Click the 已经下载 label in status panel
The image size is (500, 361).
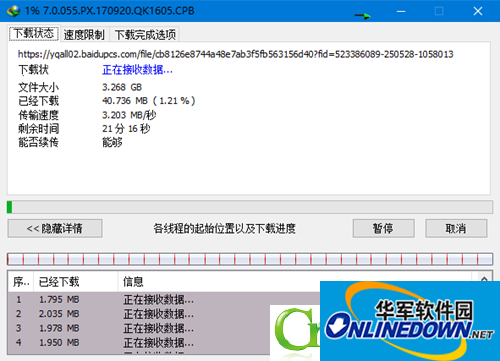(x=38, y=101)
